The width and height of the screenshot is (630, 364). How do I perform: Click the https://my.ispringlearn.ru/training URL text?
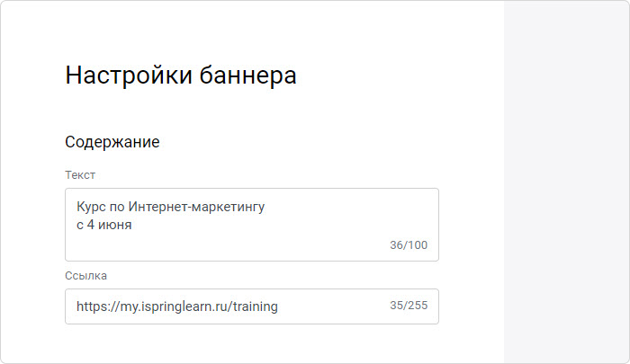point(176,306)
